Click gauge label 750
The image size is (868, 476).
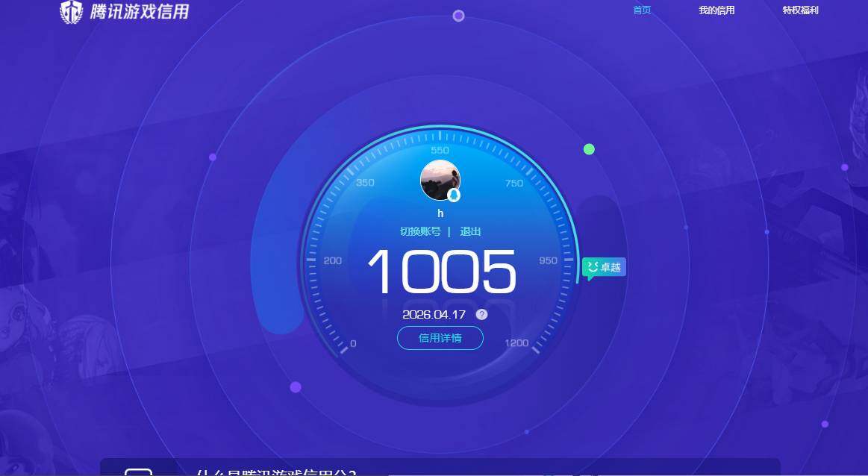click(513, 184)
